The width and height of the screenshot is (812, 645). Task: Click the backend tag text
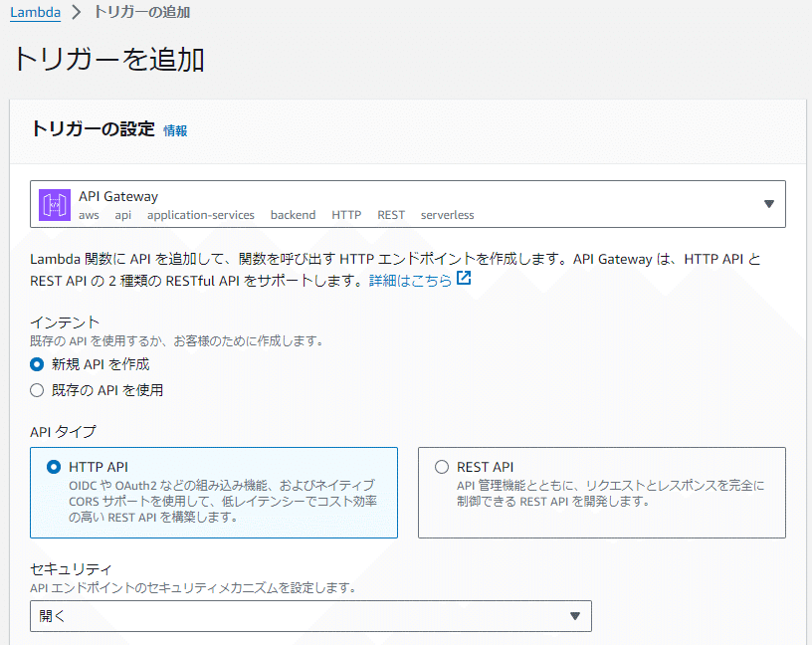294,215
